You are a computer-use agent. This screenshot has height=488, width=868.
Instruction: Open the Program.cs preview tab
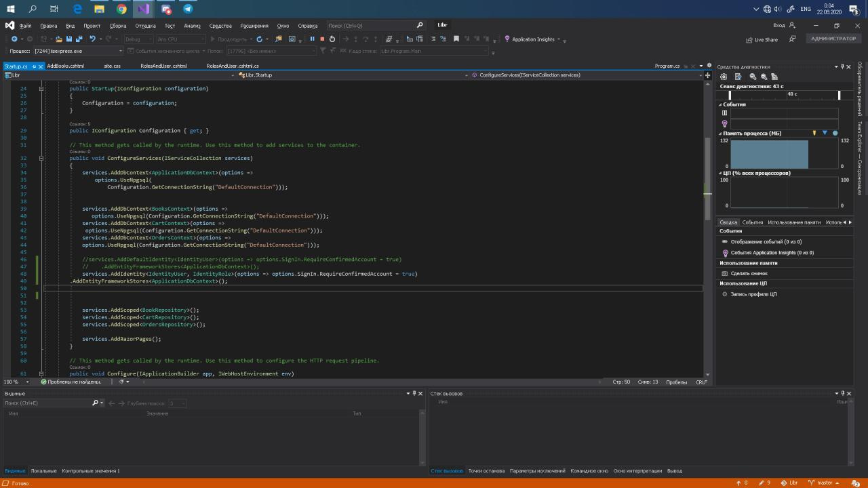[667, 66]
